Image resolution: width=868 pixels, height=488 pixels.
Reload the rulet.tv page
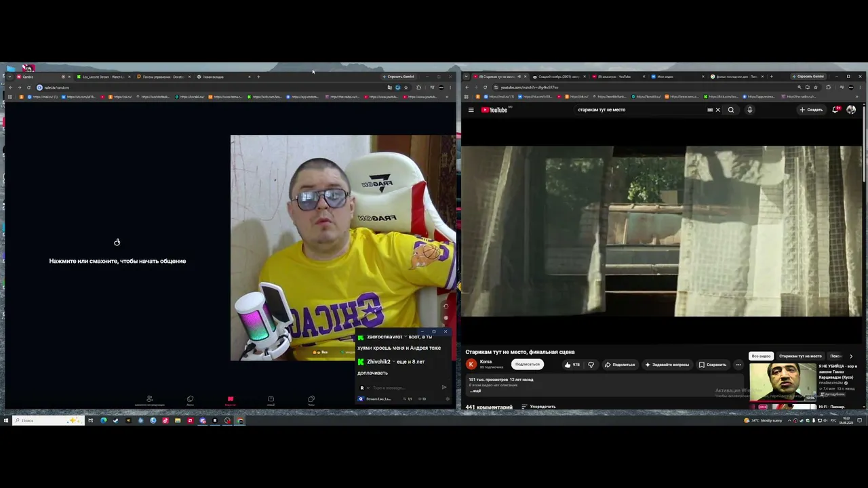[x=28, y=87]
